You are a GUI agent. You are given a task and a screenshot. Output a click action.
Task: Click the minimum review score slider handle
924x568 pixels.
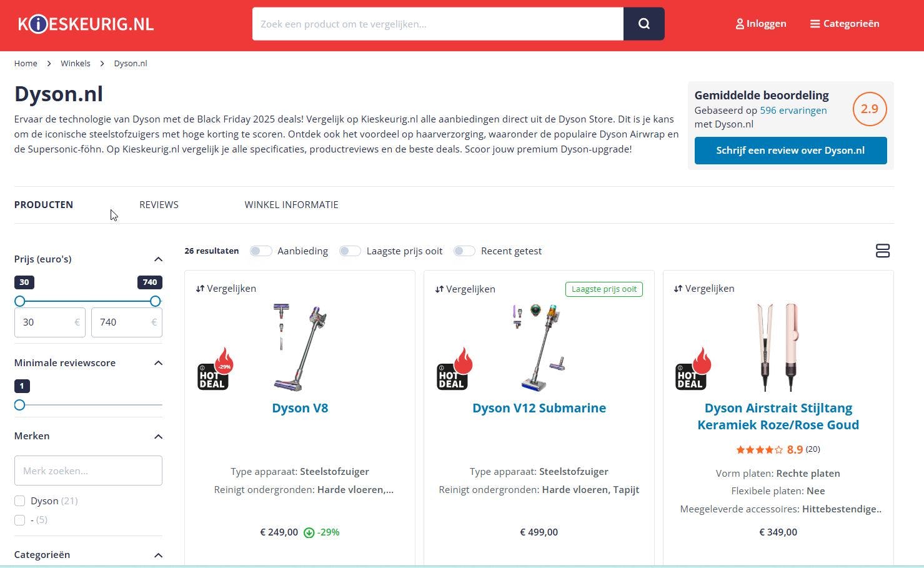(20, 405)
